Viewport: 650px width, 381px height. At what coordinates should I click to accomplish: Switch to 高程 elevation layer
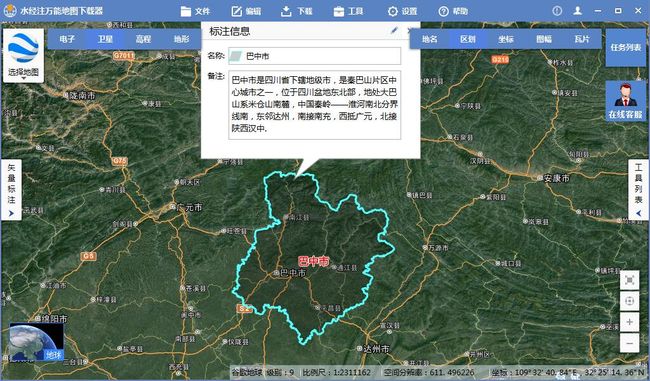143,39
